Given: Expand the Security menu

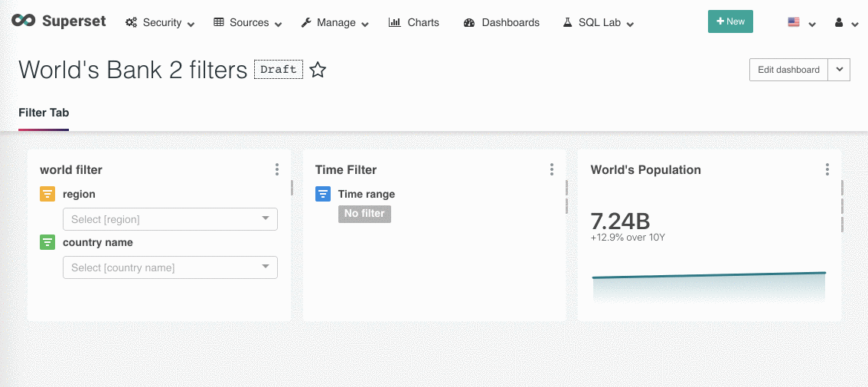Looking at the screenshot, I should (191, 25).
